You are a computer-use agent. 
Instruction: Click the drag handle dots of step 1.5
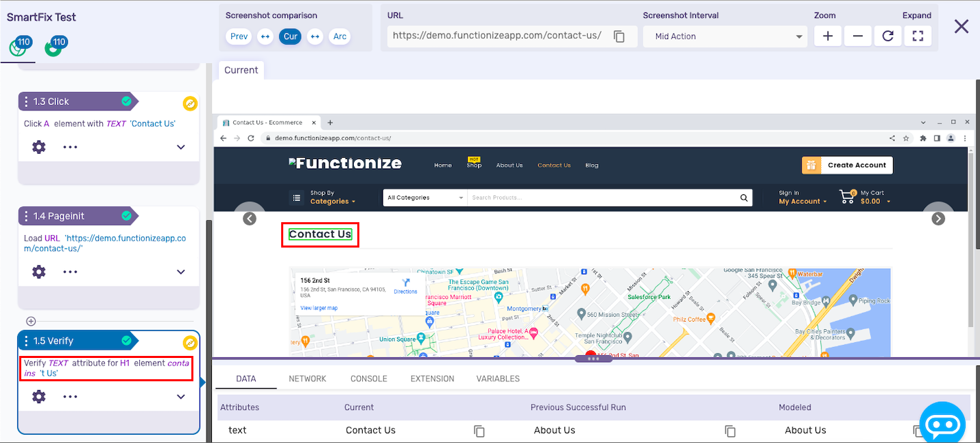(x=26, y=341)
